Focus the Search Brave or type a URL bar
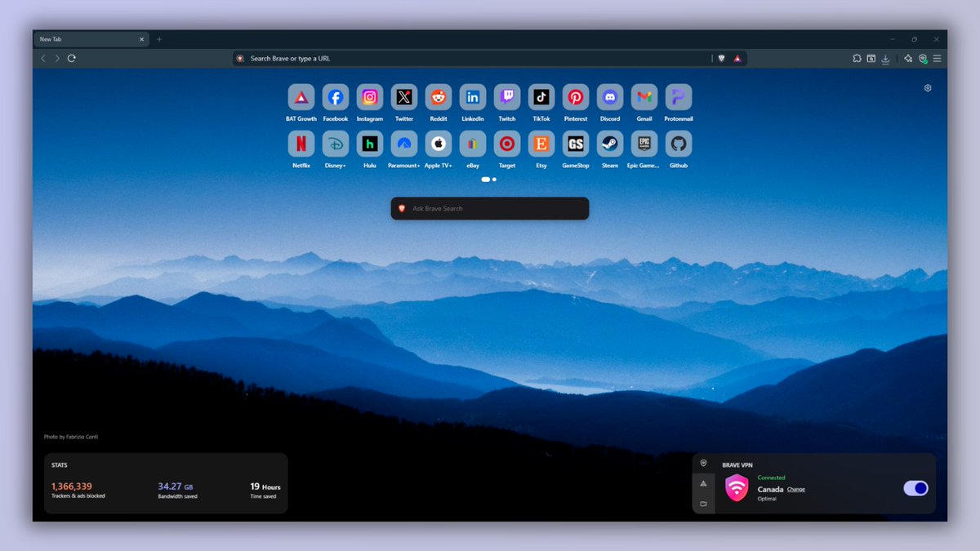The width and height of the screenshot is (980, 551). tap(490, 59)
